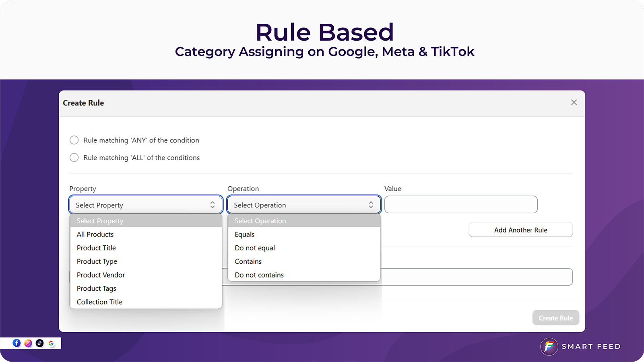644x362 pixels.
Task: Click the Google icon
Action: [51, 343]
